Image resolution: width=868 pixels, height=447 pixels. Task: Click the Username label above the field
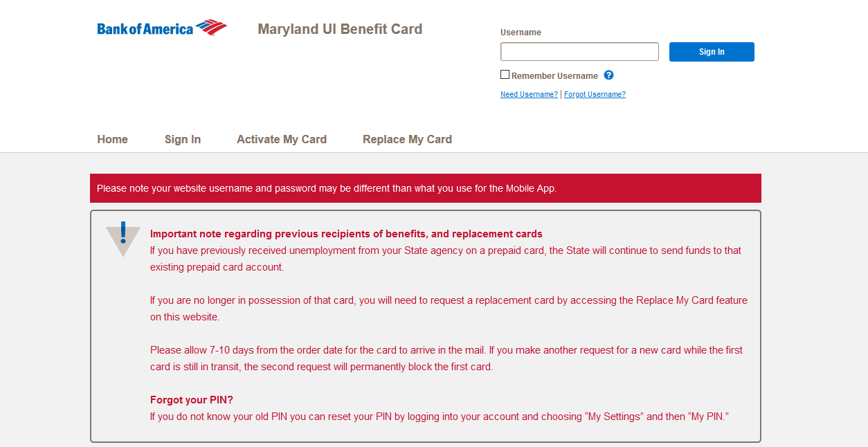[521, 33]
